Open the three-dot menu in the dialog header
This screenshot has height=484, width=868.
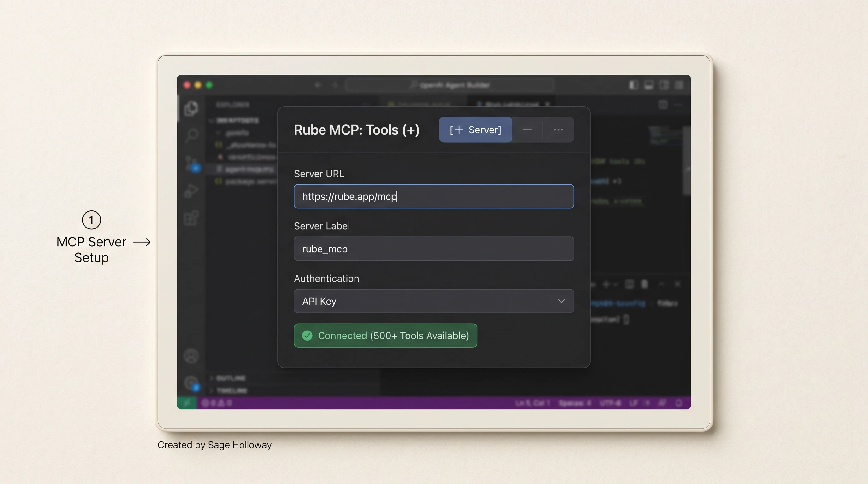click(558, 130)
